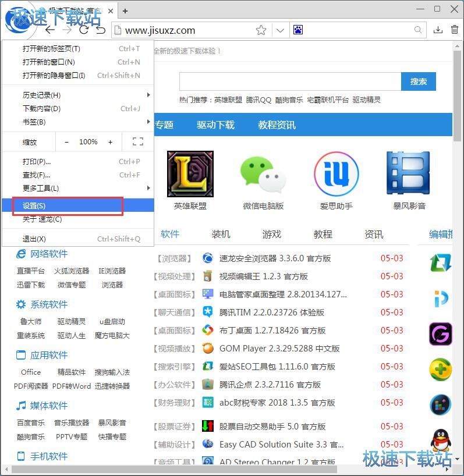Click the 腾讯TIM star icon
The image size is (464, 476).
(x=208, y=312)
